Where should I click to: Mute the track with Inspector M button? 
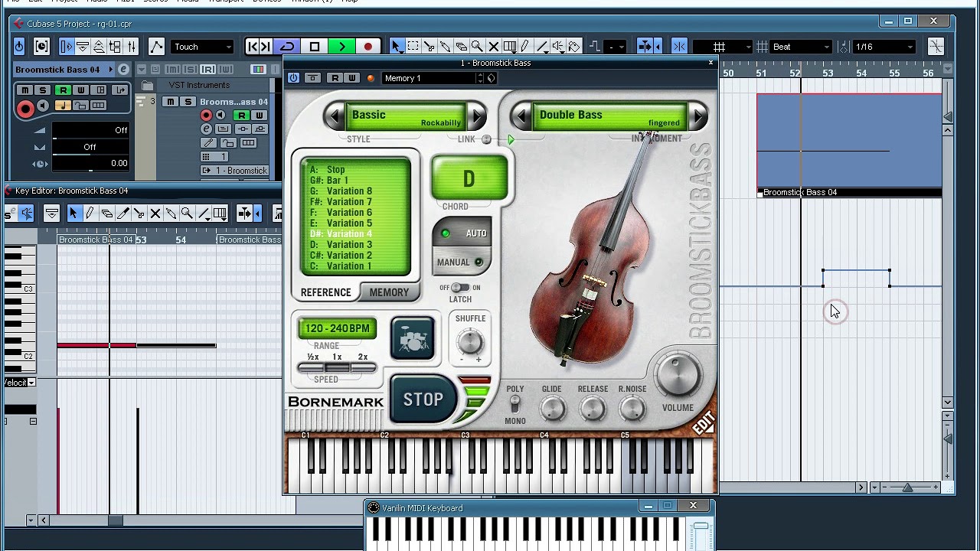(x=24, y=90)
